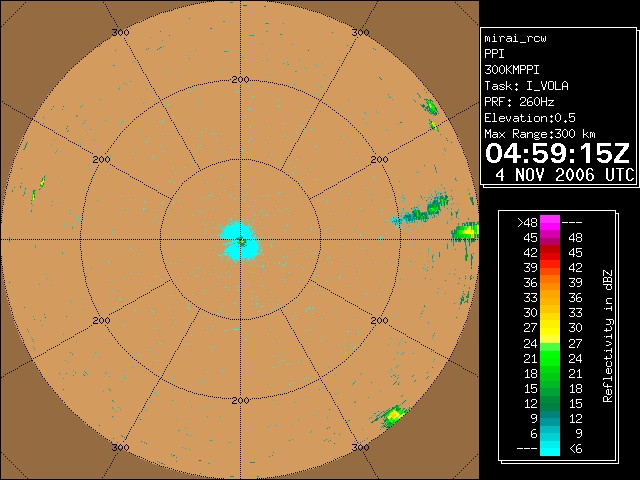Click the echo on the east axis edge

pyautogui.click(x=465, y=232)
